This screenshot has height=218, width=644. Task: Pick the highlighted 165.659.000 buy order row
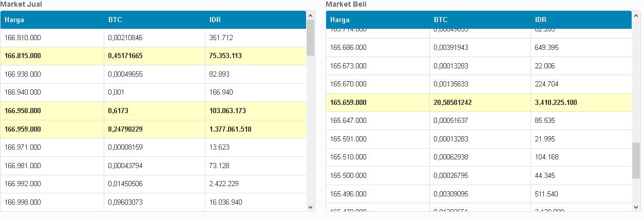coord(479,102)
